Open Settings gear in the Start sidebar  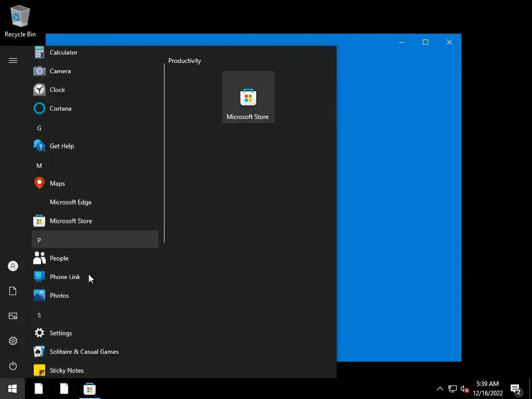point(13,341)
